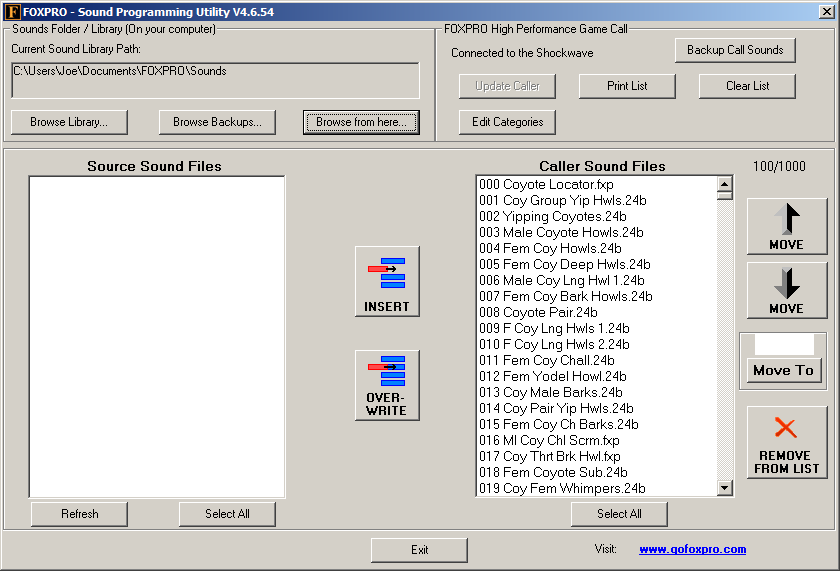Select 008 Coyote Pair.24b
This screenshot has height=571, width=840.
coord(597,312)
